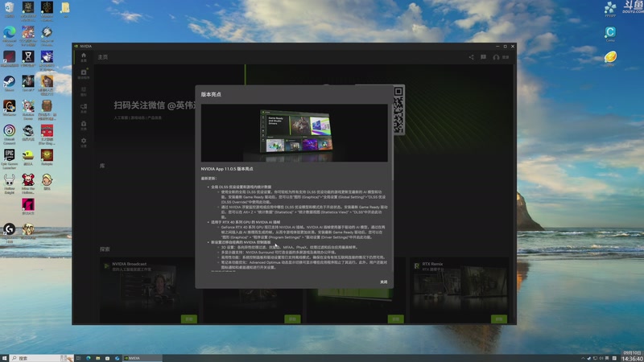Image resolution: width=644 pixels, height=362 pixels.
Task: Open the NVIDIA Broadcast card
Action: point(149,290)
